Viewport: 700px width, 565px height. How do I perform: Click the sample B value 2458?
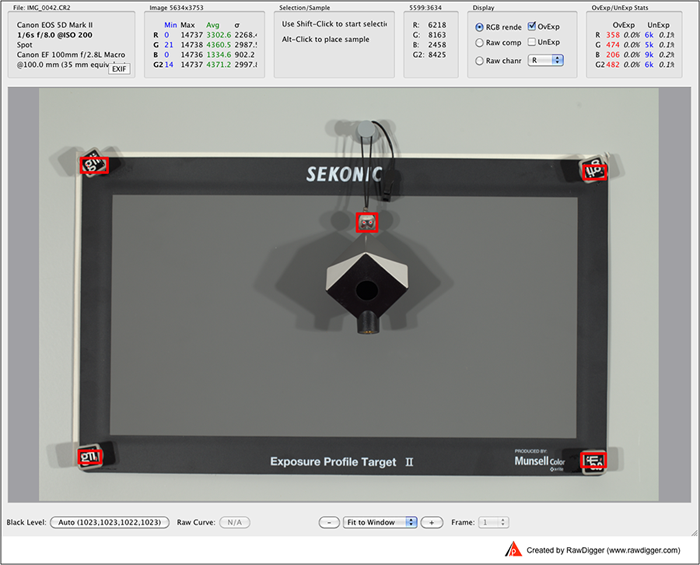tap(437, 45)
